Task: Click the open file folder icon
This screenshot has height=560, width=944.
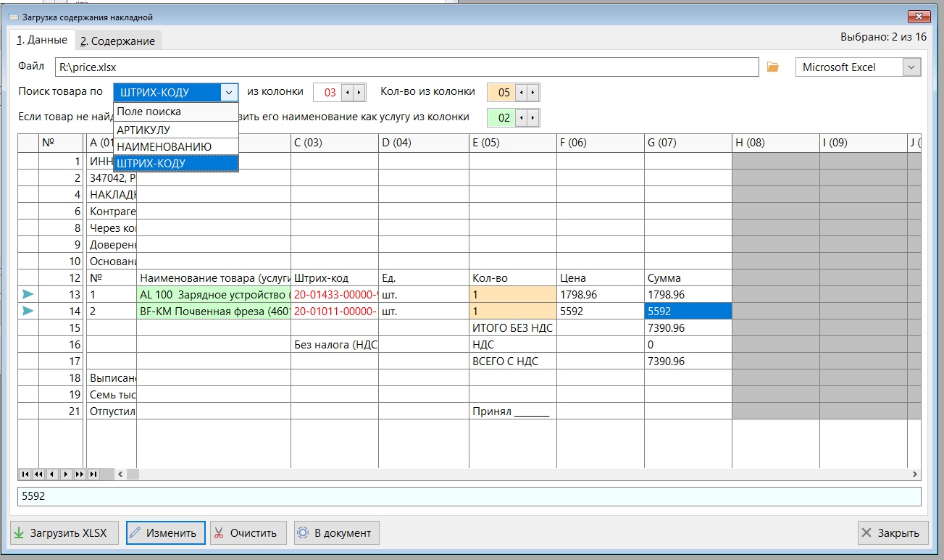Action: (x=773, y=67)
